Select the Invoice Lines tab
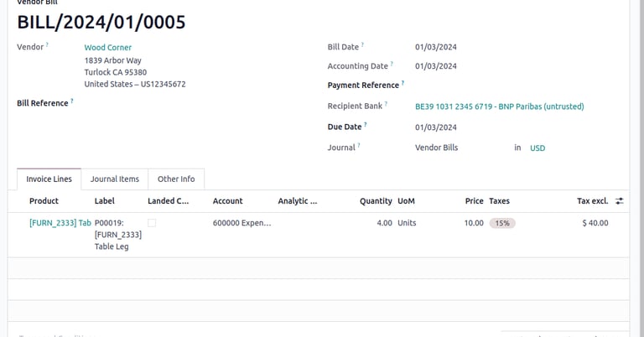 pyautogui.click(x=49, y=179)
